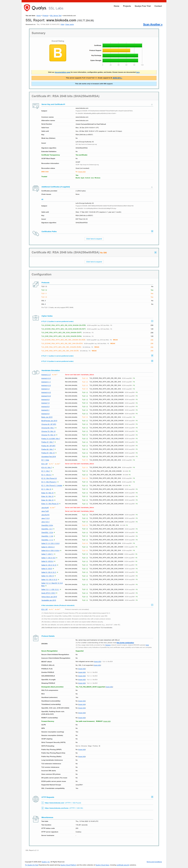Expand the TLS 1.1 cipher suites list
The width and height of the screenshot is (188, 868).
(152, 355)
